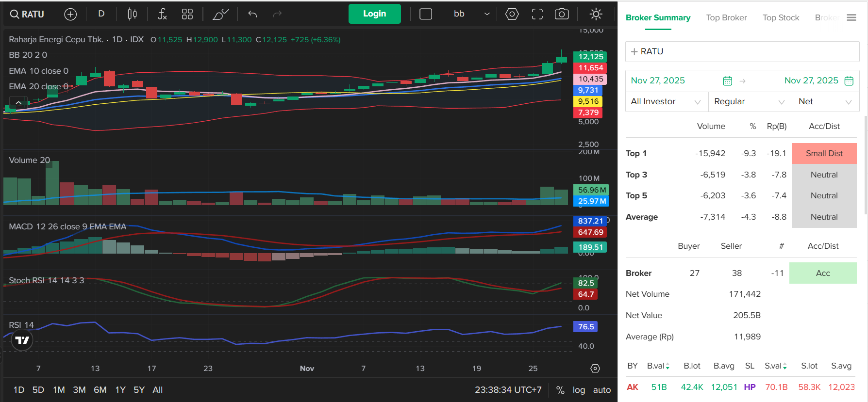868x402 pixels.
Task: Select the 5Y time range
Action: pos(139,390)
